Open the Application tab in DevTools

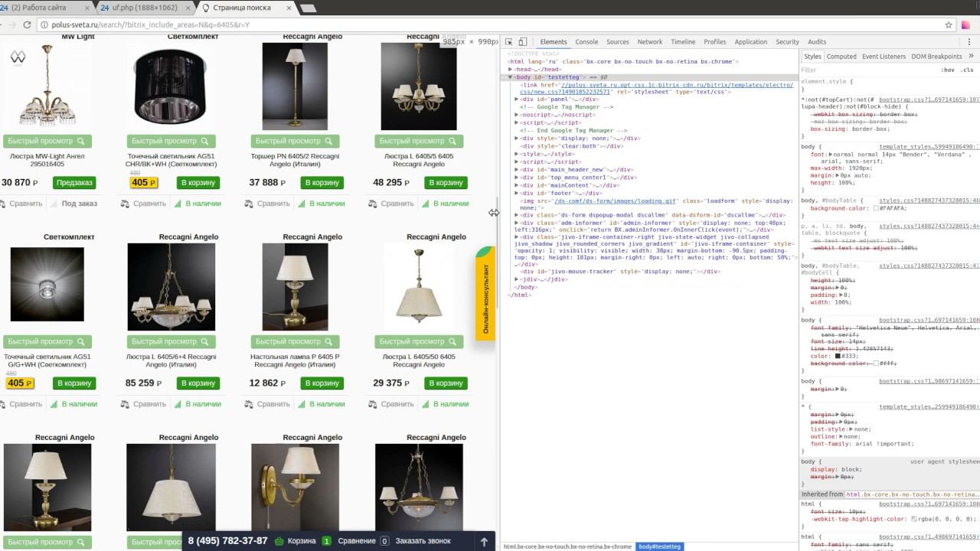(750, 42)
